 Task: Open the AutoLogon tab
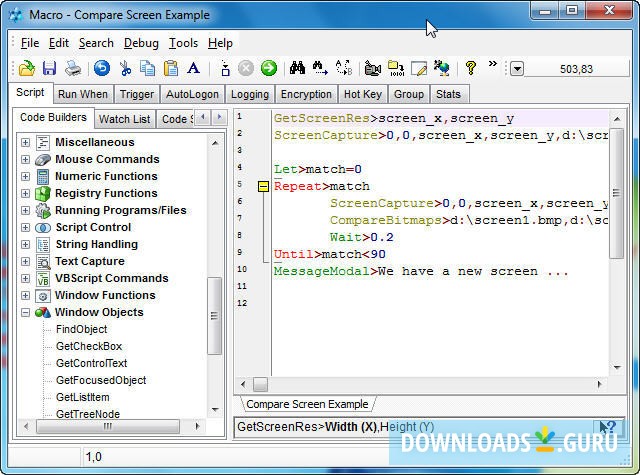[192, 94]
